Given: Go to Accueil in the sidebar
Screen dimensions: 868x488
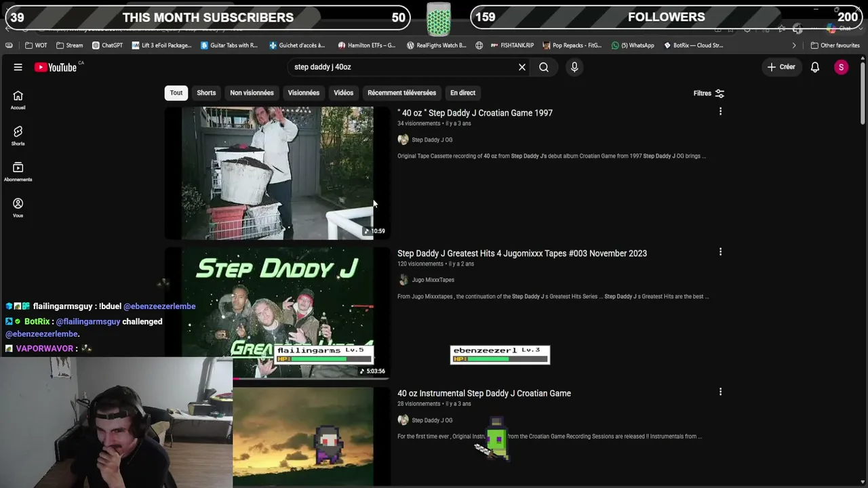Looking at the screenshot, I should tap(18, 100).
